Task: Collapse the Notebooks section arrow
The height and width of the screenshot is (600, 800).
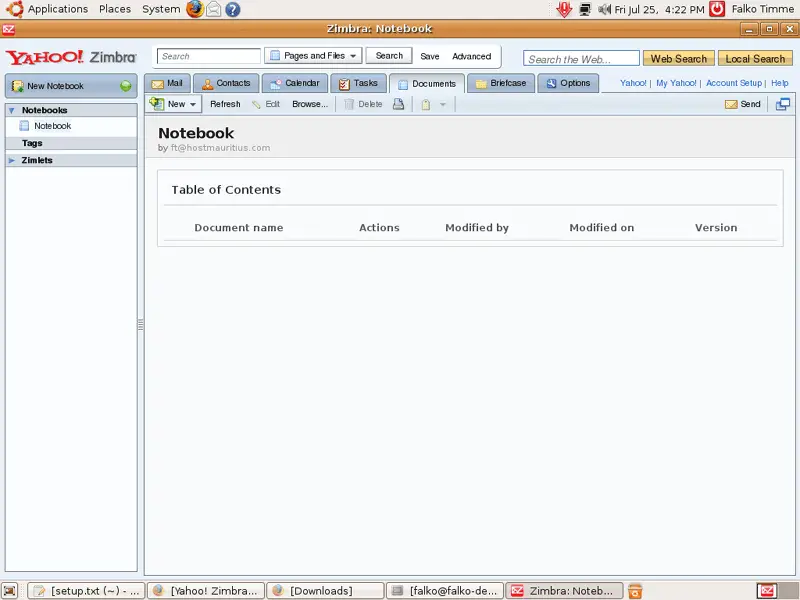Action: 12,110
